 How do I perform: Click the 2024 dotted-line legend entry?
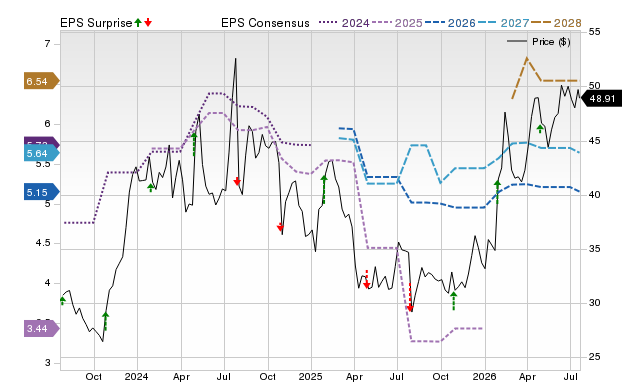pos(344,23)
